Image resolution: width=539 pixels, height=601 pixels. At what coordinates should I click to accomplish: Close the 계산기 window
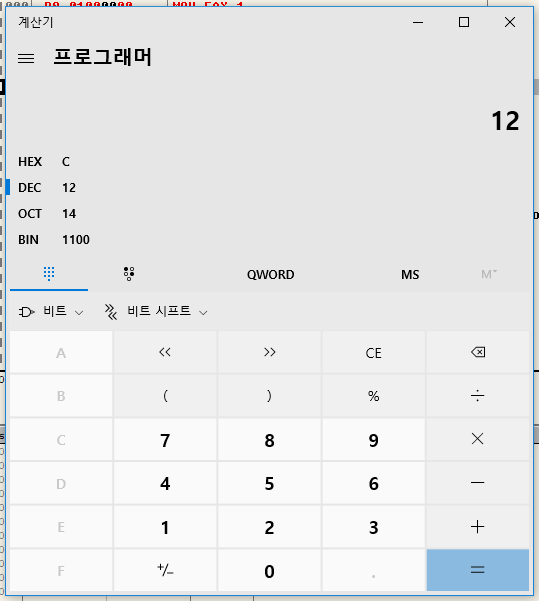click(510, 22)
